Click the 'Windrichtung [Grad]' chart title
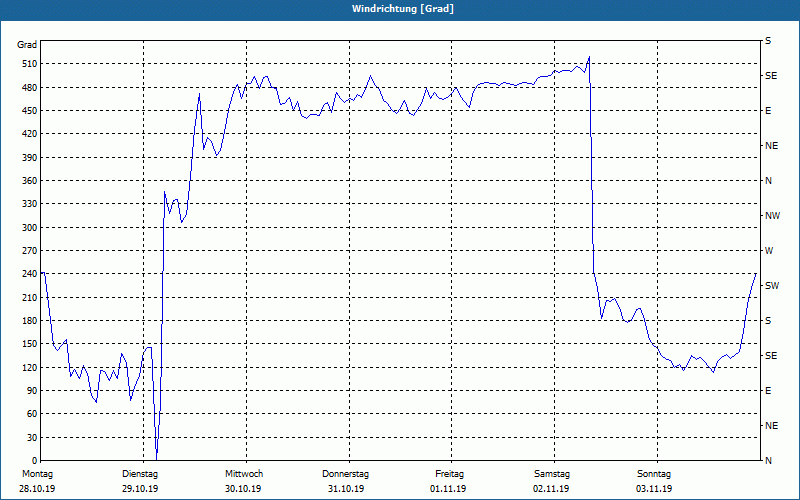The image size is (800, 500). click(x=403, y=9)
